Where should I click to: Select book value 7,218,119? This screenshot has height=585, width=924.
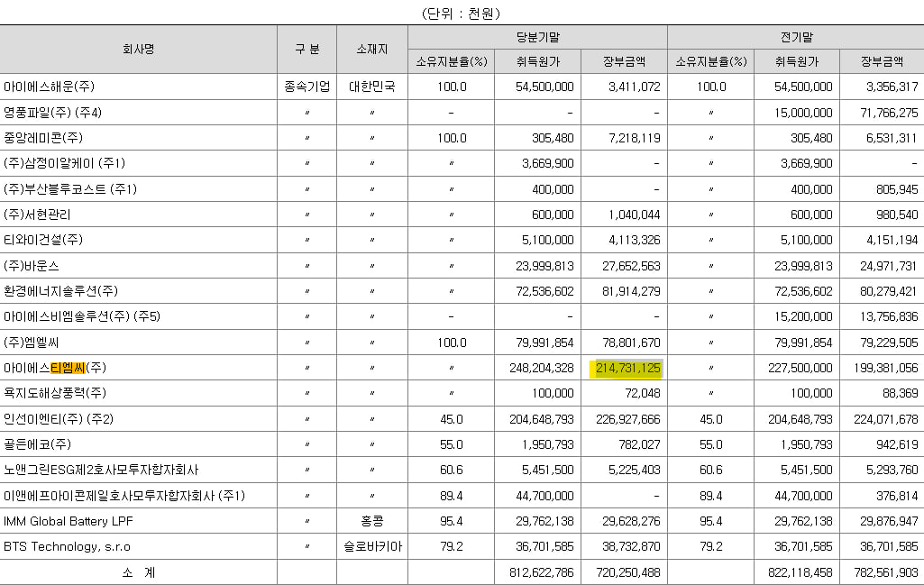pyautogui.click(x=634, y=138)
